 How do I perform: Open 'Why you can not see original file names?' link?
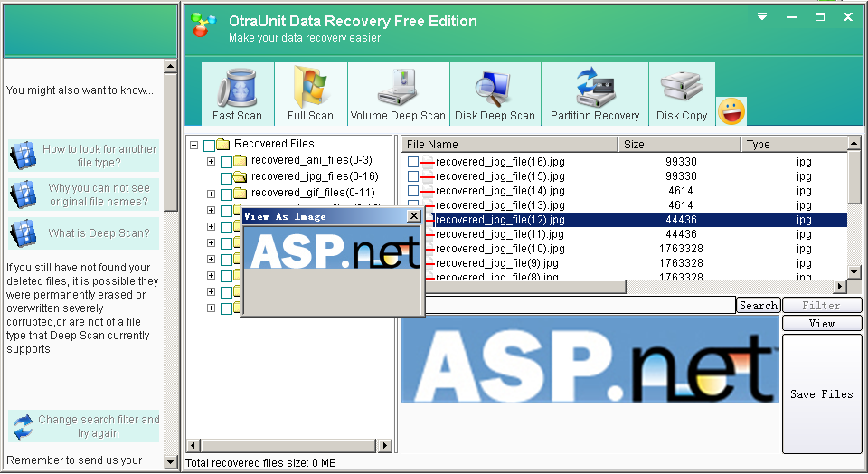tap(99, 194)
